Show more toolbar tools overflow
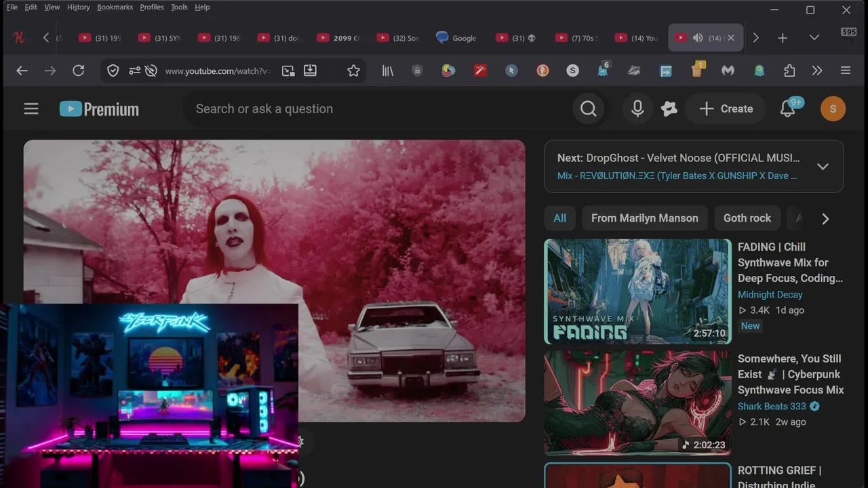 (x=817, y=70)
